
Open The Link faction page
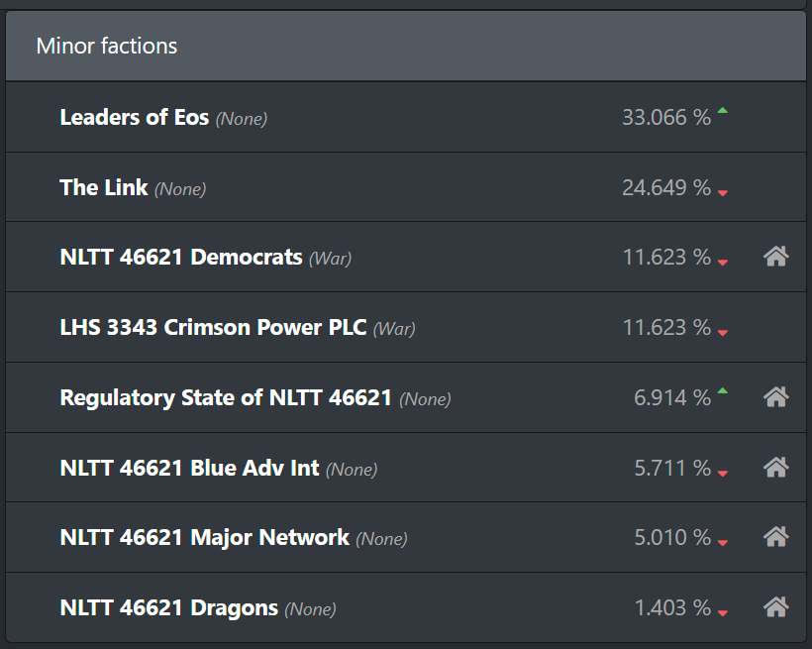(104, 187)
